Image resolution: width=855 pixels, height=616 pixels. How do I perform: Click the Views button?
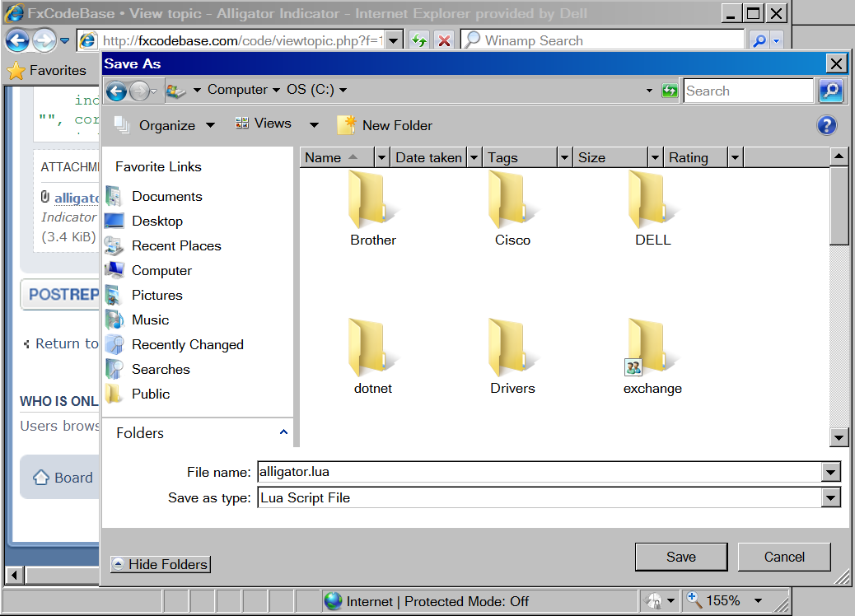coord(264,124)
